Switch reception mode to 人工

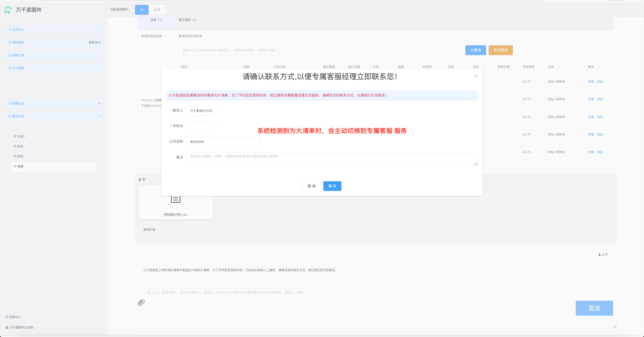pos(157,10)
